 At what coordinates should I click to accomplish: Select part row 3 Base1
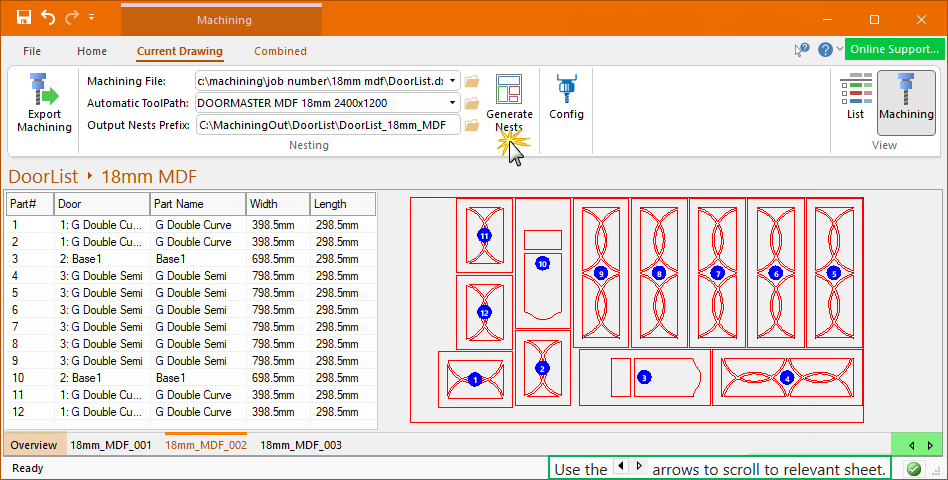(191, 259)
